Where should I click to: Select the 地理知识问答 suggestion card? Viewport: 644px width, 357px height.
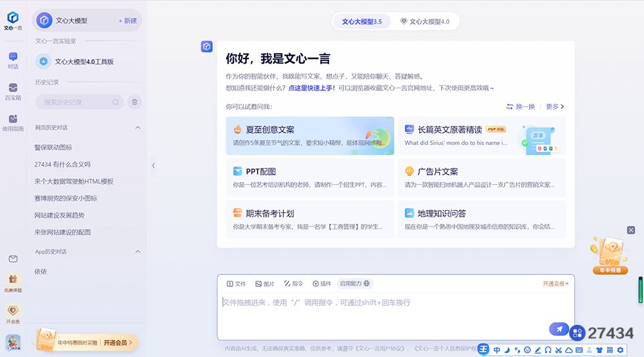tap(481, 220)
